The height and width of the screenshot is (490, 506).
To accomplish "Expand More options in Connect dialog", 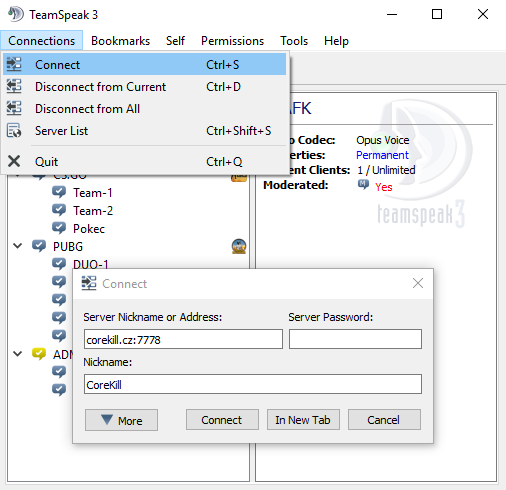I will tap(121, 420).
